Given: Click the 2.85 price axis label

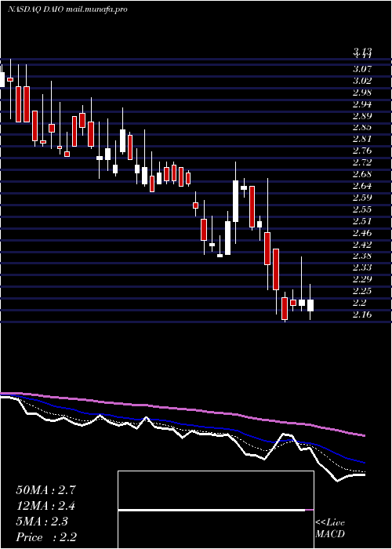Looking at the screenshot, I should click(362, 127).
